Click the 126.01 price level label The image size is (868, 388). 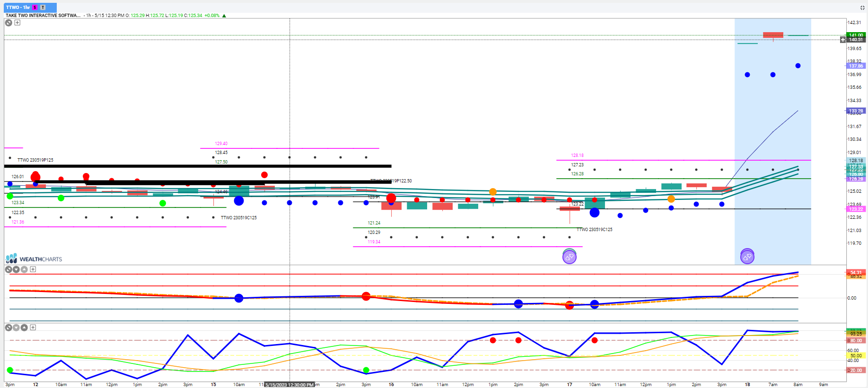(18, 177)
